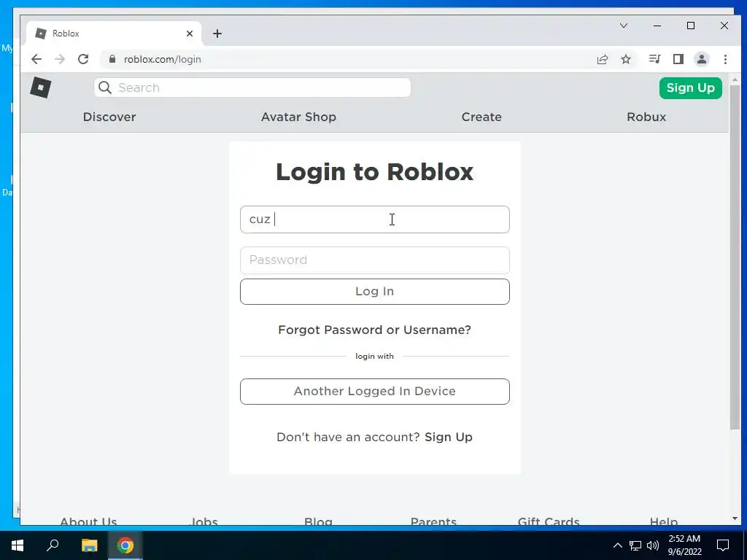Open Chrome's three-dot menu
The width and height of the screenshot is (747, 560).
(x=725, y=59)
